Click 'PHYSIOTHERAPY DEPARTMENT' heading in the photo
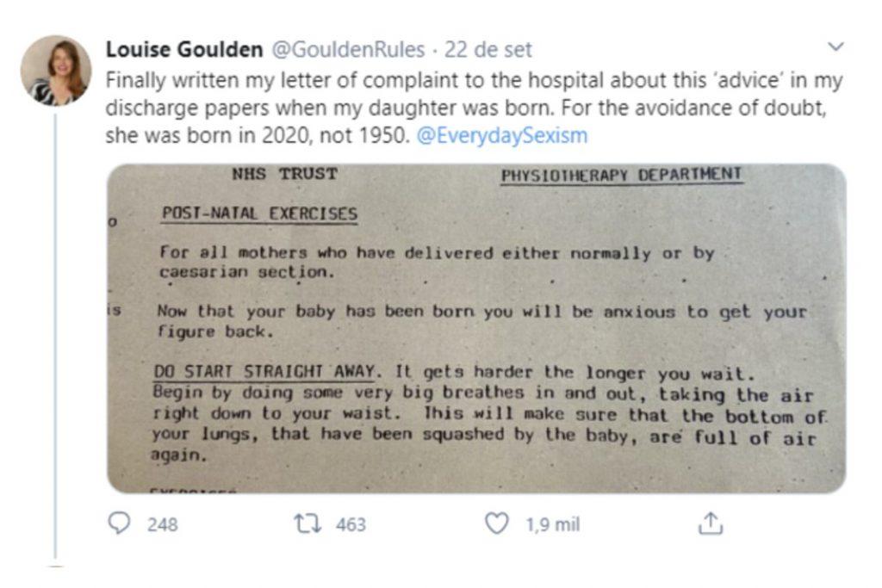The image size is (882, 588). coord(621,176)
